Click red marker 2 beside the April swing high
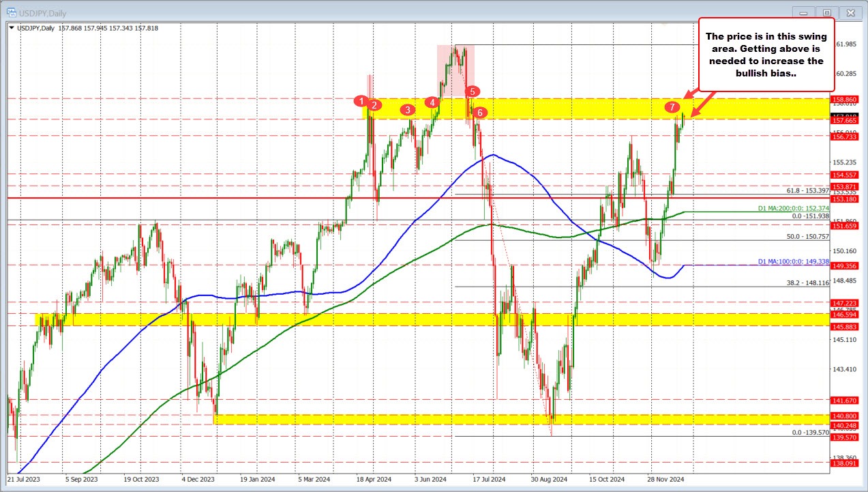This screenshot has width=868, height=492. (x=374, y=106)
